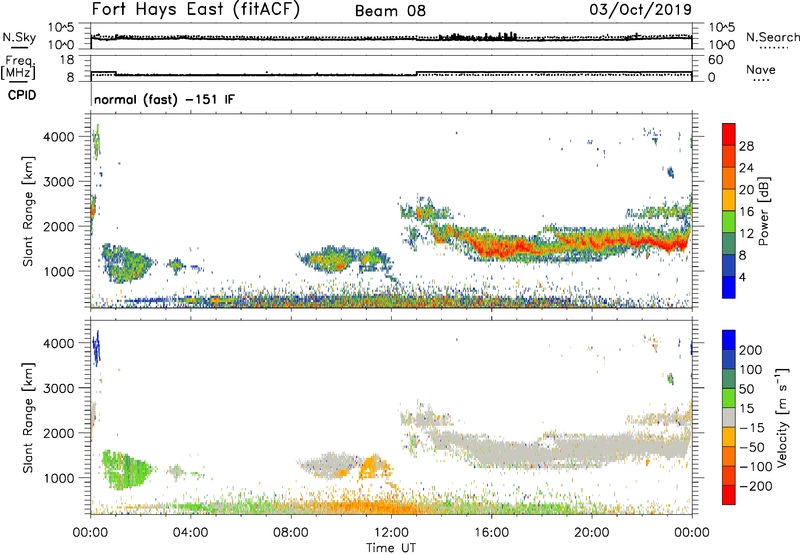This screenshot has height=554, width=800.
Task: Click the 'N.Sky' legend label
Action: click(x=19, y=37)
